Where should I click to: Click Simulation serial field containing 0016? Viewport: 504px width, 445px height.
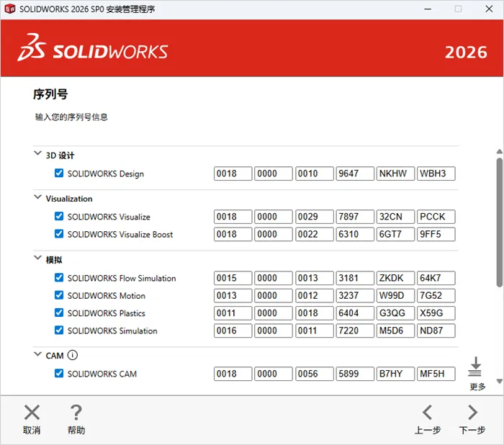point(233,331)
